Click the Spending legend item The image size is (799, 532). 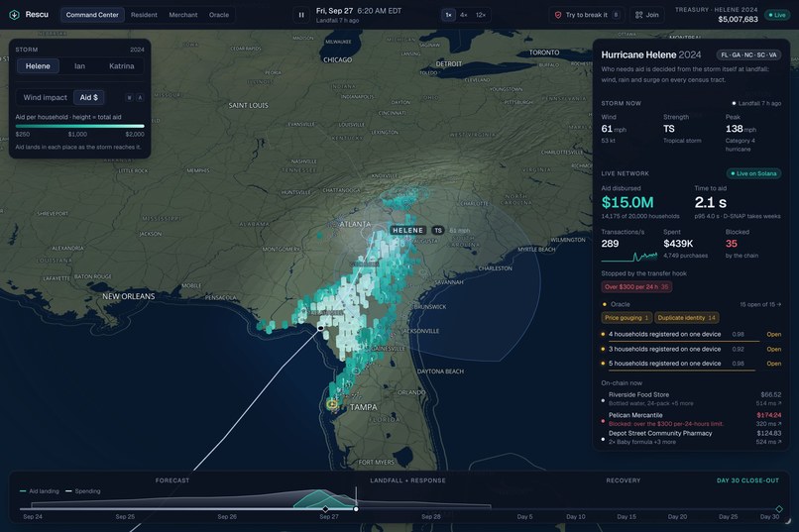[x=83, y=491]
